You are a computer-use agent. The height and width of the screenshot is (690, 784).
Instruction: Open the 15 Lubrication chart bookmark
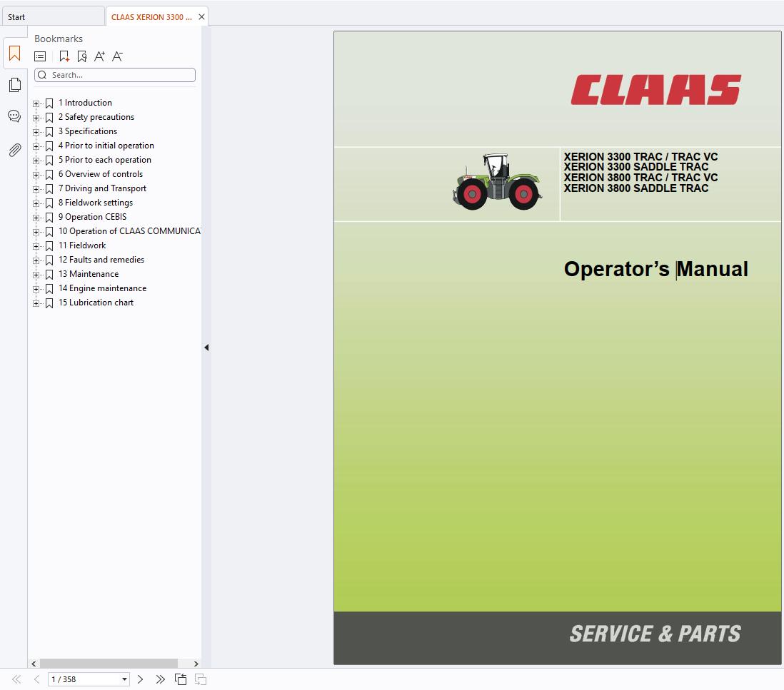(x=96, y=303)
